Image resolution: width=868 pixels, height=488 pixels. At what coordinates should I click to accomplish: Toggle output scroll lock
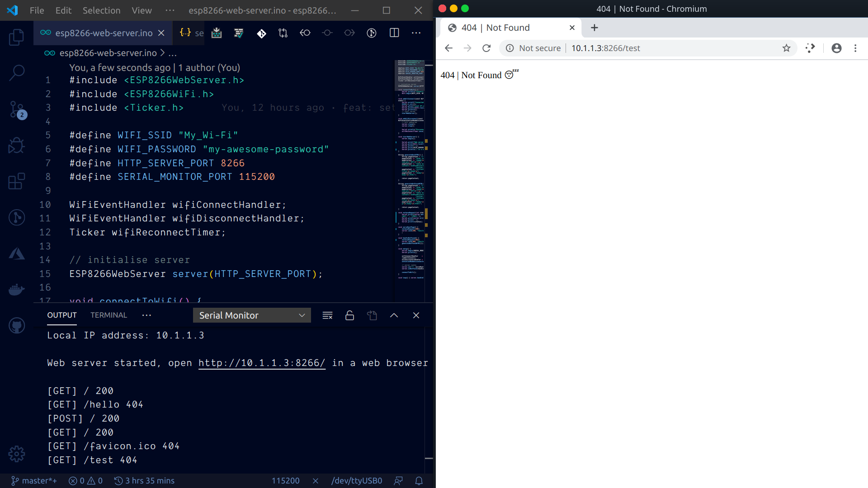[349, 315]
